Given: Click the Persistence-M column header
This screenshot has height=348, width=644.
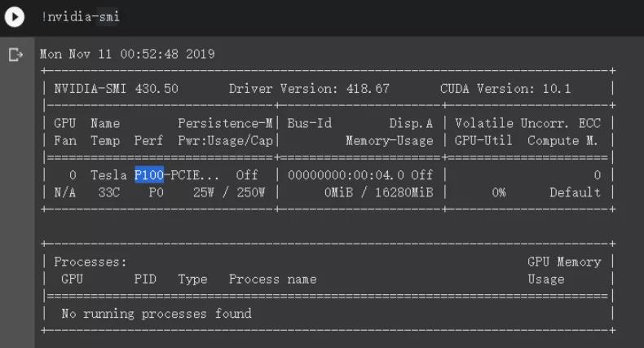Looking at the screenshot, I should coord(225,123).
